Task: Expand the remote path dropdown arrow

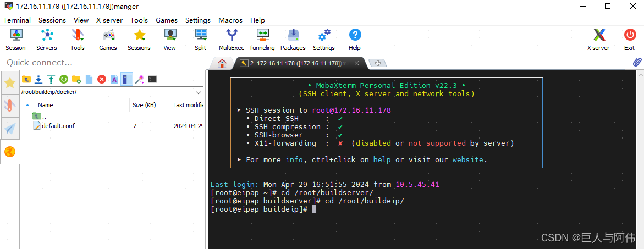Action: [x=199, y=92]
